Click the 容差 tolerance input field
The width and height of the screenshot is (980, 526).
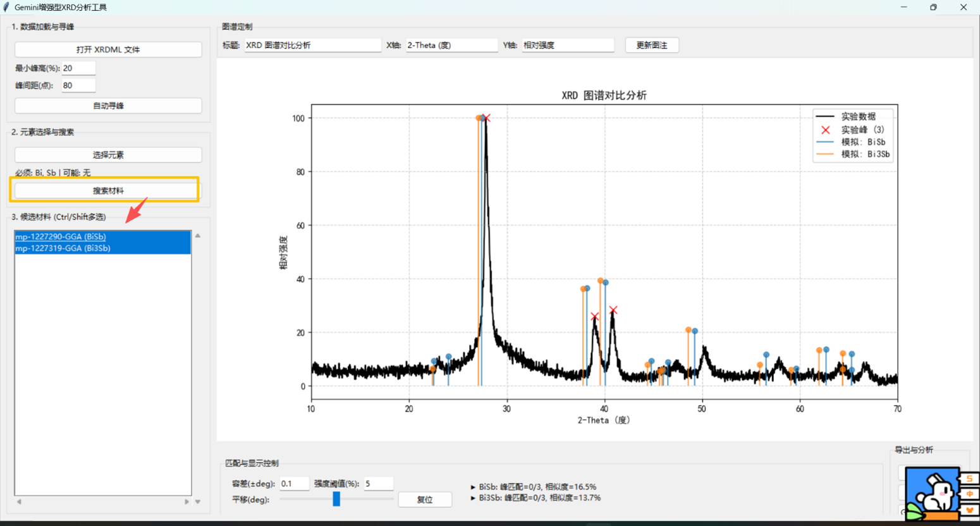point(294,484)
